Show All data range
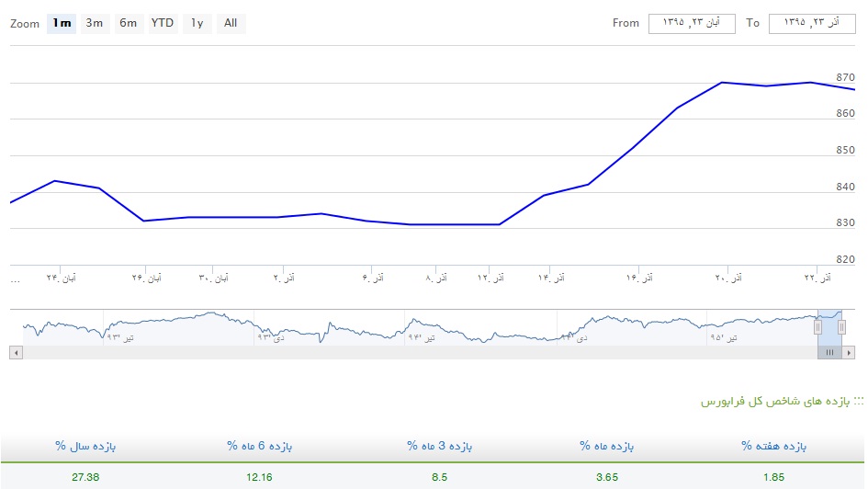This screenshot has width=868, height=489. click(231, 23)
